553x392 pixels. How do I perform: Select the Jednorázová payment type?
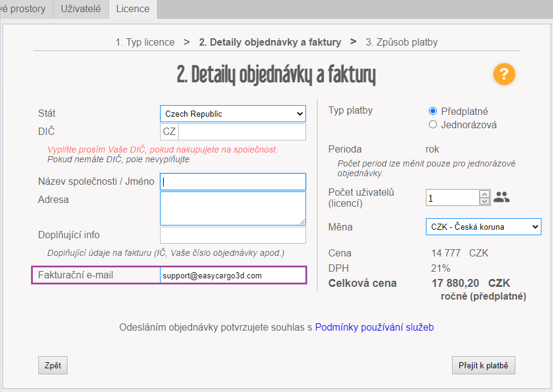[x=433, y=125]
